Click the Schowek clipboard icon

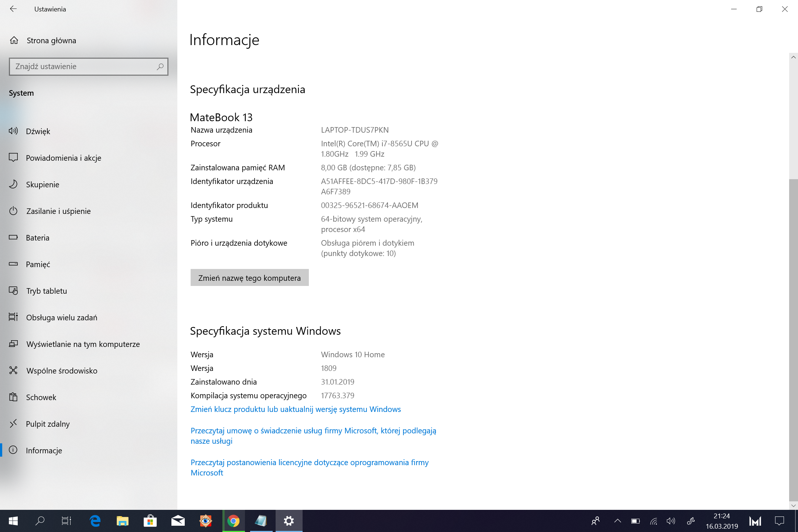click(13, 397)
